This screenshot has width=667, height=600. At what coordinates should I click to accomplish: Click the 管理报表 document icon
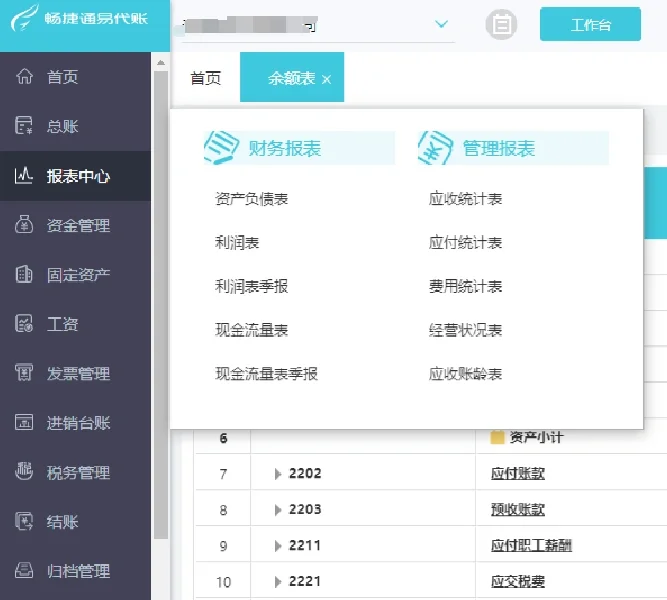click(x=436, y=148)
